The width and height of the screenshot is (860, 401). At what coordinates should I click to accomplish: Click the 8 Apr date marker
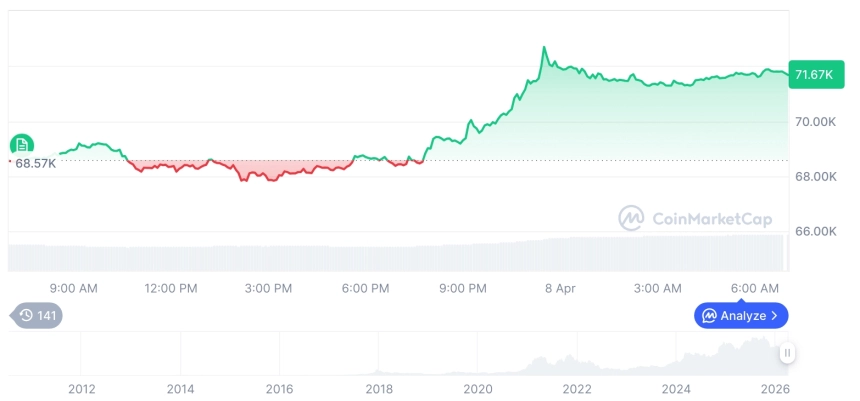click(x=560, y=288)
